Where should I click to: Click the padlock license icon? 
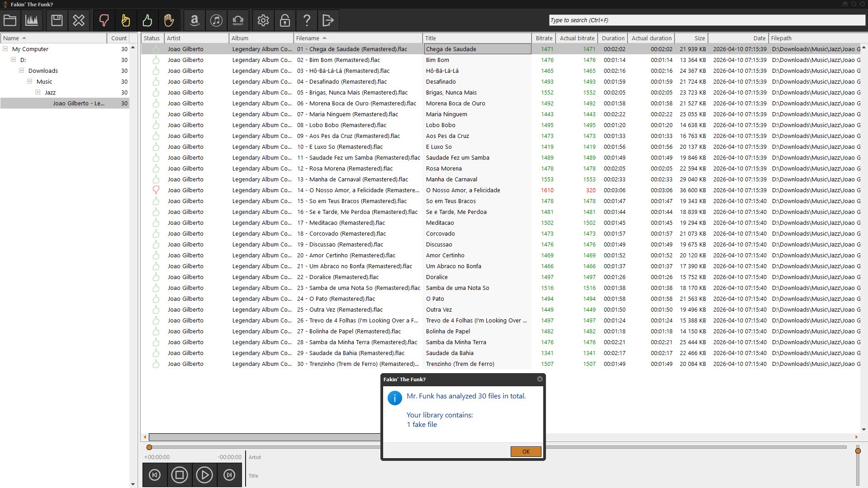coord(285,20)
